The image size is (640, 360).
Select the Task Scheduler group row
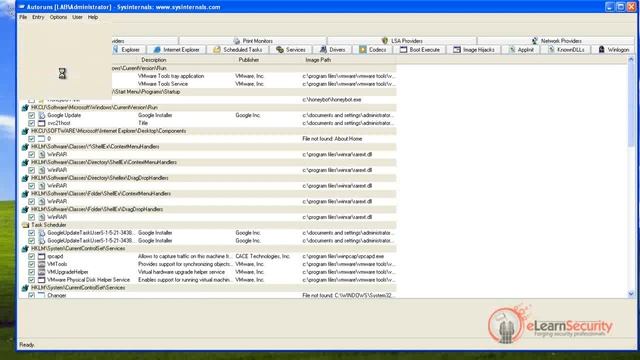pos(208,225)
